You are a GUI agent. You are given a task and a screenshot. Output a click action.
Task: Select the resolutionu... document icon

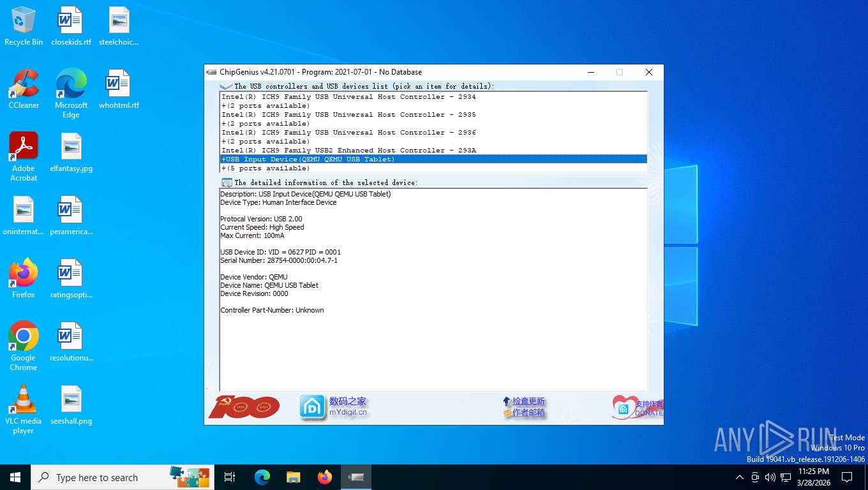(x=71, y=342)
